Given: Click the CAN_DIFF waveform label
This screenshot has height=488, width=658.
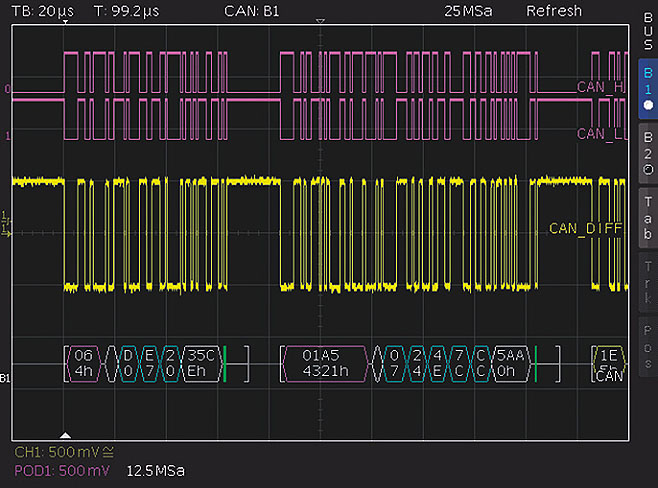Looking at the screenshot, I should (x=585, y=228).
